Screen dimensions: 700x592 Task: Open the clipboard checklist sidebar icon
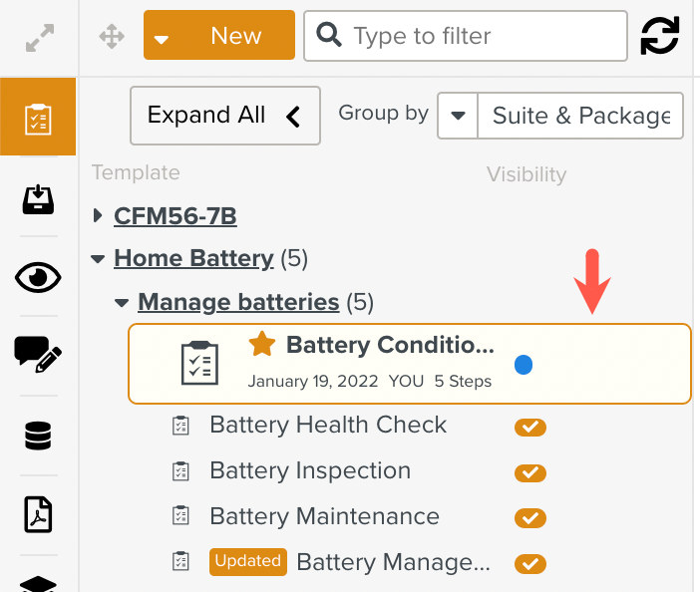coord(39,120)
